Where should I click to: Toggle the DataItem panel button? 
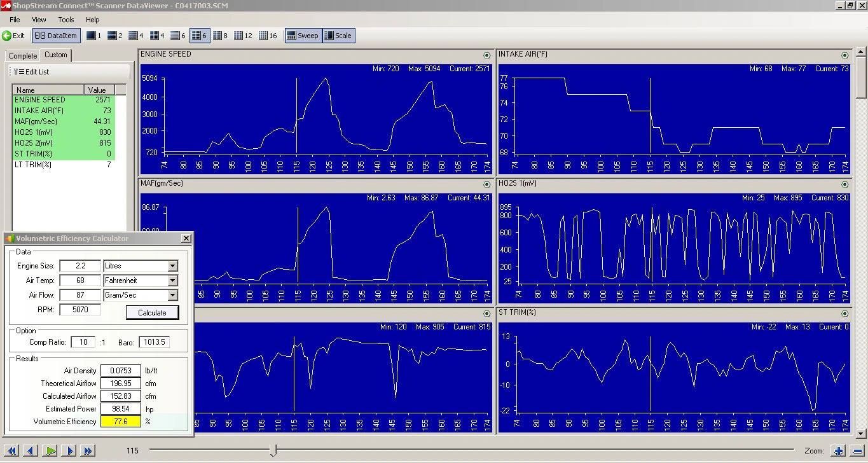point(56,36)
